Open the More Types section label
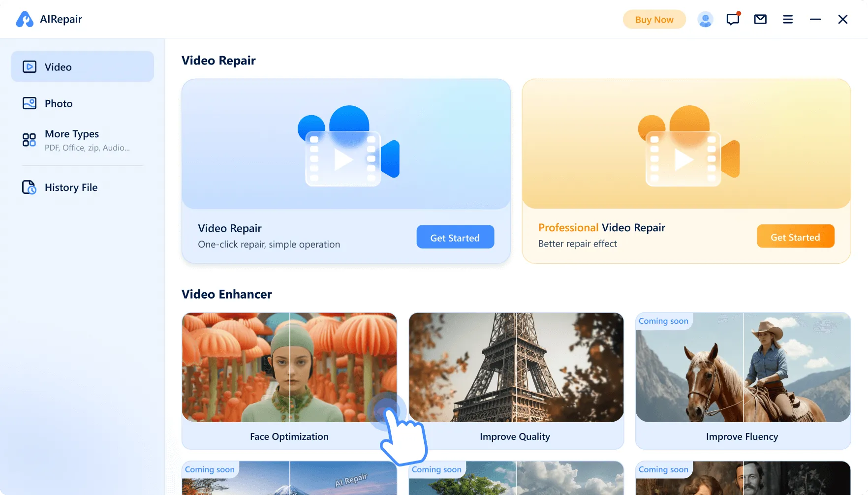 [72, 134]
